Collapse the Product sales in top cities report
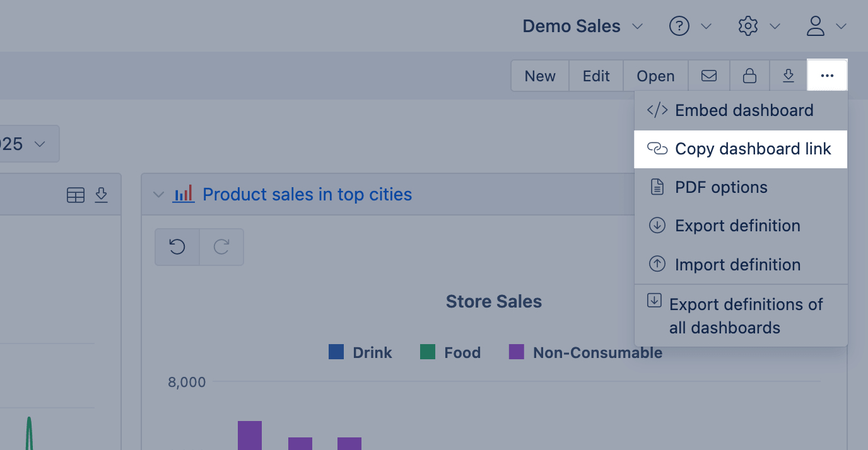 tap(158, 195)
